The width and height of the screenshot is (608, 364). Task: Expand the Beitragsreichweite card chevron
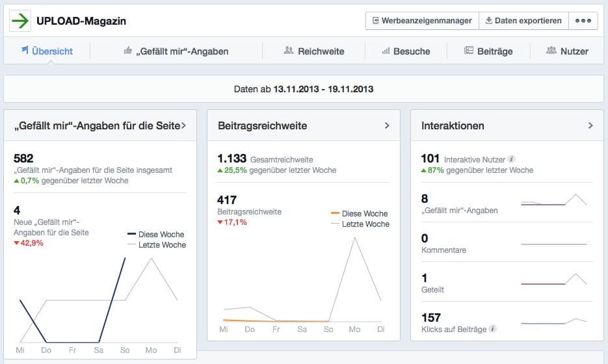387,125
